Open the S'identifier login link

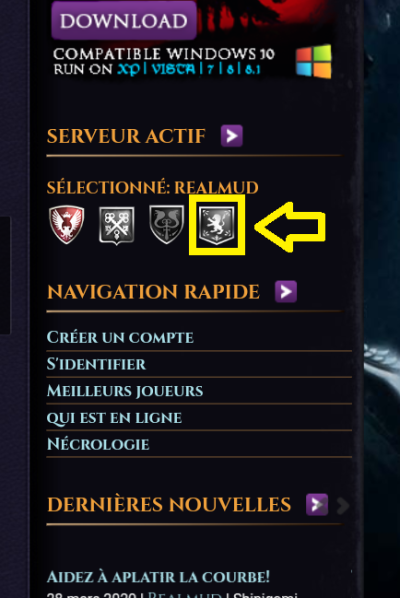tap(96, 364)
